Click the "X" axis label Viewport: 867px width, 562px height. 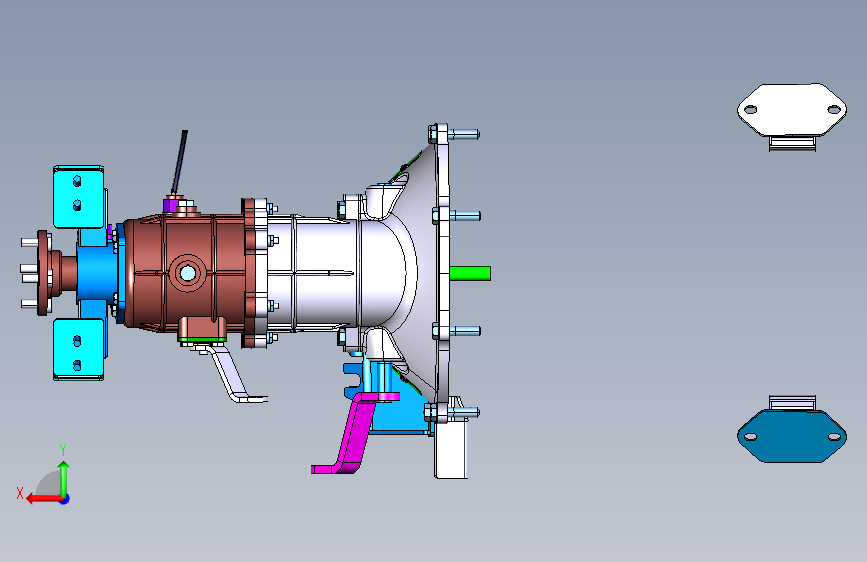pyautogui.click(x=20, y=493)
